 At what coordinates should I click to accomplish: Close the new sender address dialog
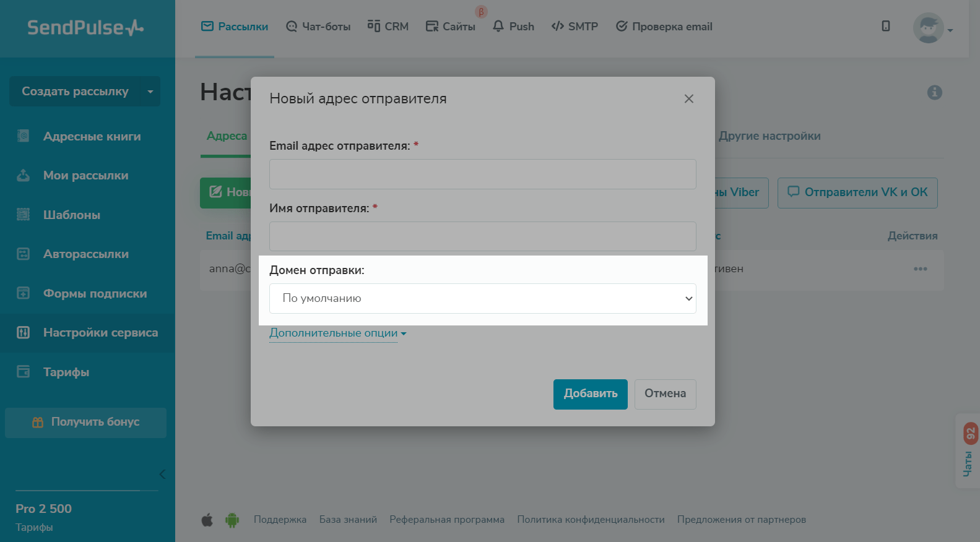pyautogui.click(x=688, y=99)
